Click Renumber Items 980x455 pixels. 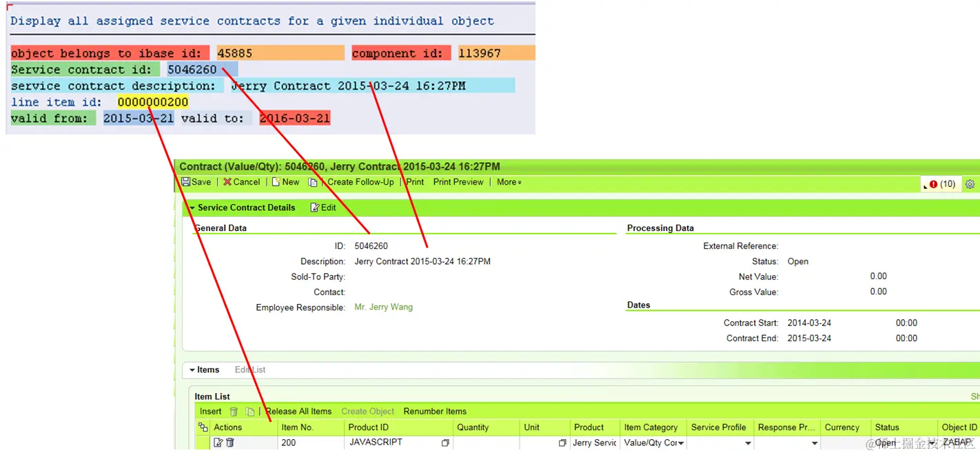pyautogui.click(x=435, y=412)
